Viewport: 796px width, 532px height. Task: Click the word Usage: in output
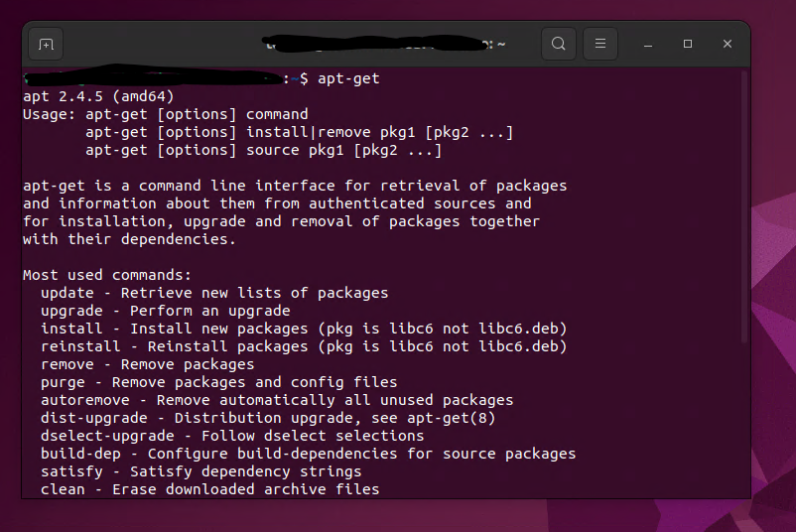pyautogui.click(x=49, y=114)
